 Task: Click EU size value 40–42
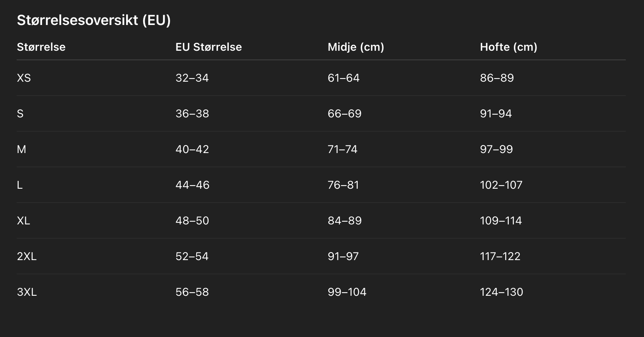point(192,149)
